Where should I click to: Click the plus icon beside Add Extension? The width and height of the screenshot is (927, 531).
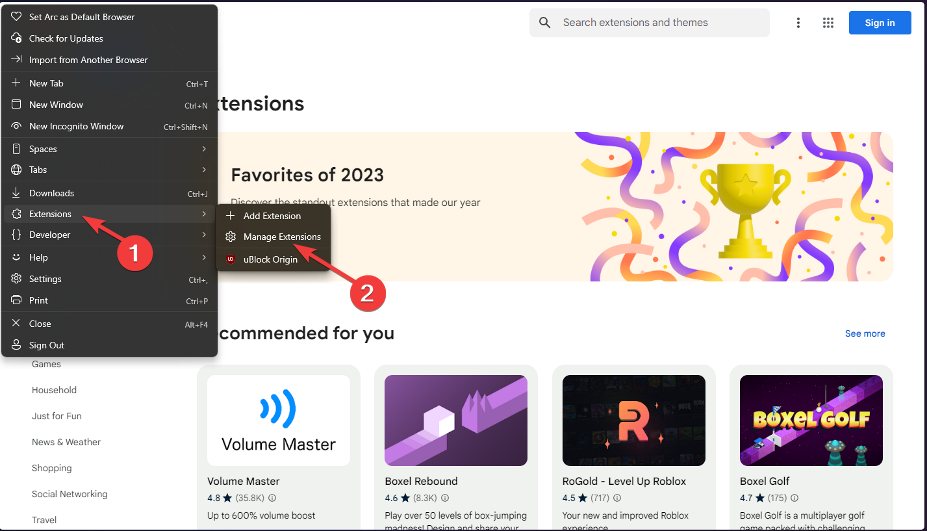231,215
